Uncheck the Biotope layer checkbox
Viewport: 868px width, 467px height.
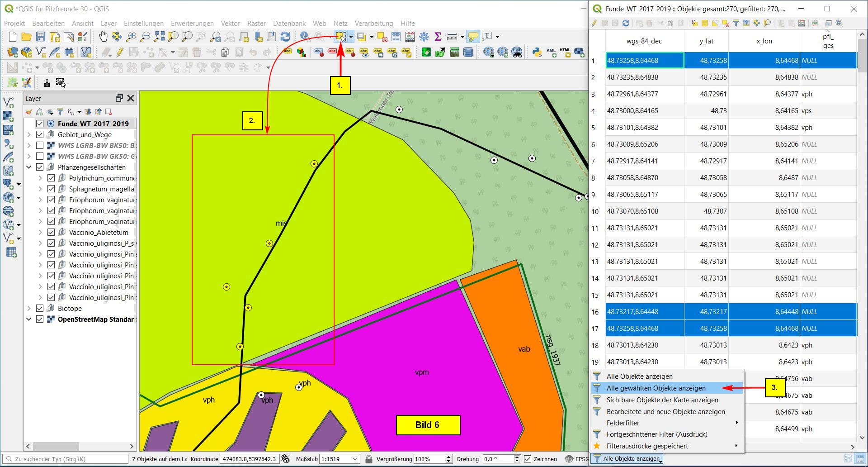tap(40, 308)
